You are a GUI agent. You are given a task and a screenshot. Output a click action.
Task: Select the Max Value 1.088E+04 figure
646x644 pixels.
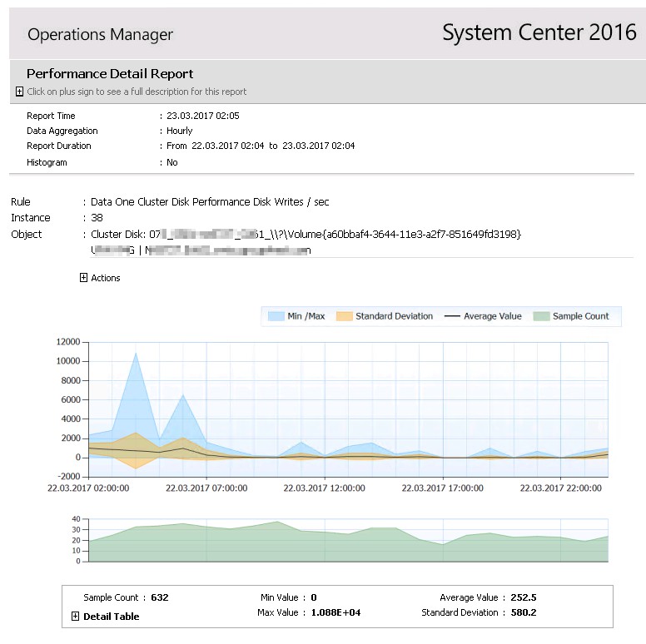click(x=337, y=612)
